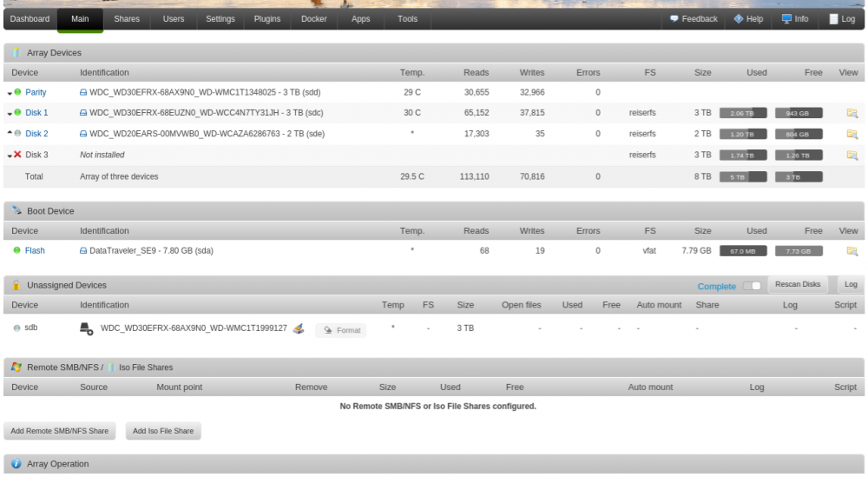Click the Array Operation info icon
The height and width of the screenshot is (477, 868).
16,464
